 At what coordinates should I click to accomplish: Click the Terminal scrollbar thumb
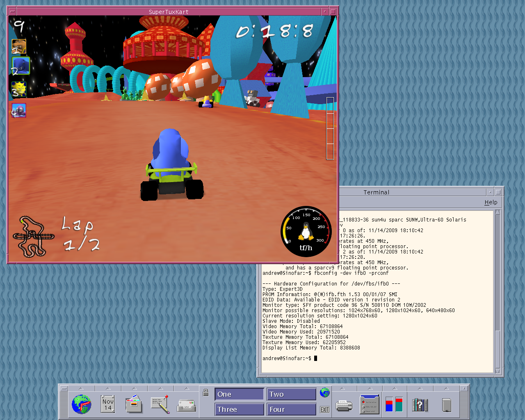pos(498,349)
